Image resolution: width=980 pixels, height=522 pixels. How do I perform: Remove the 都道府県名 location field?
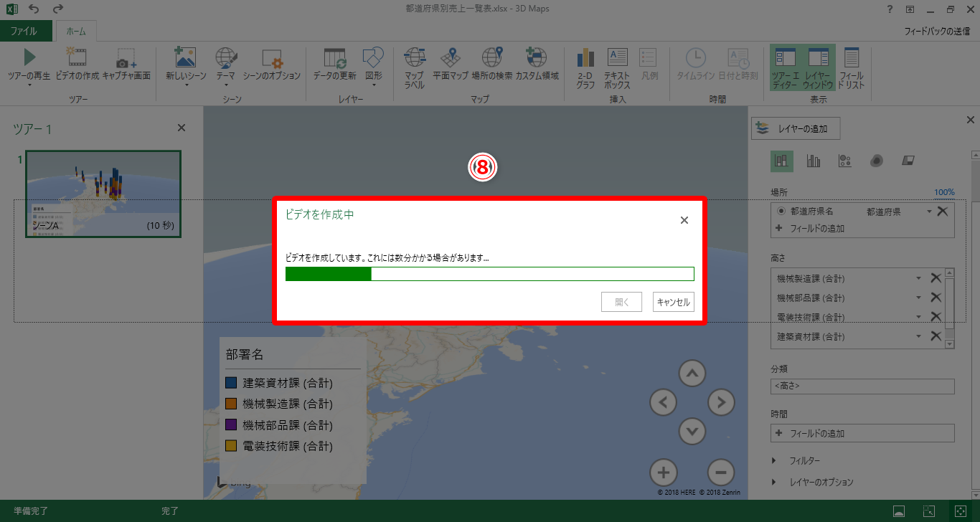pyautogui.click(x=943, y=212)
